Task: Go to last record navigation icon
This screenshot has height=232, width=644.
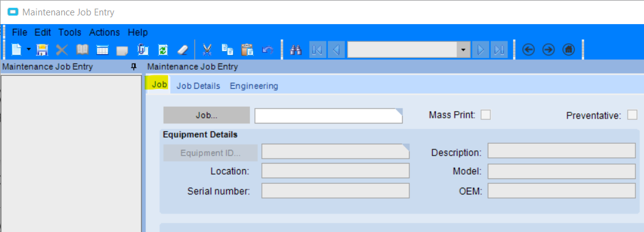Action: (499, 50)
